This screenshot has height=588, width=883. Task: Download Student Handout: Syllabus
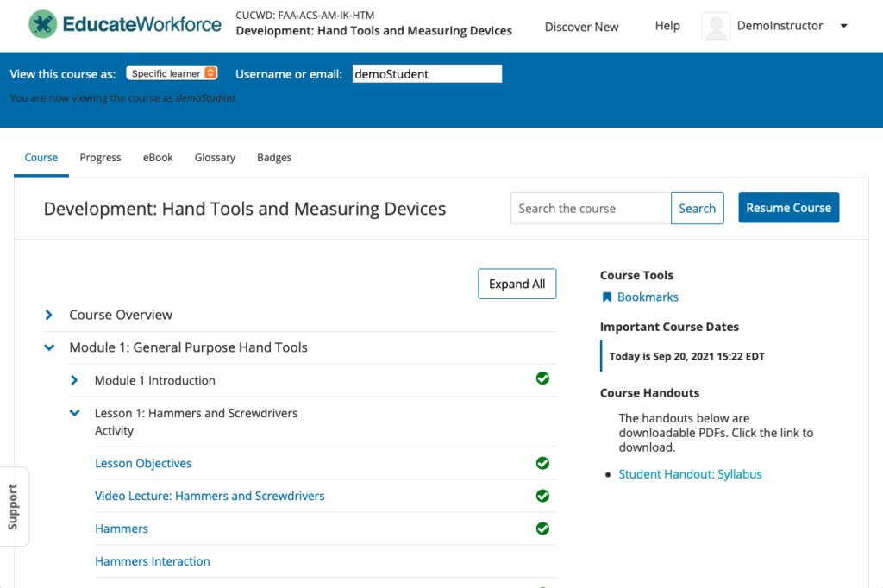[690, 474]
